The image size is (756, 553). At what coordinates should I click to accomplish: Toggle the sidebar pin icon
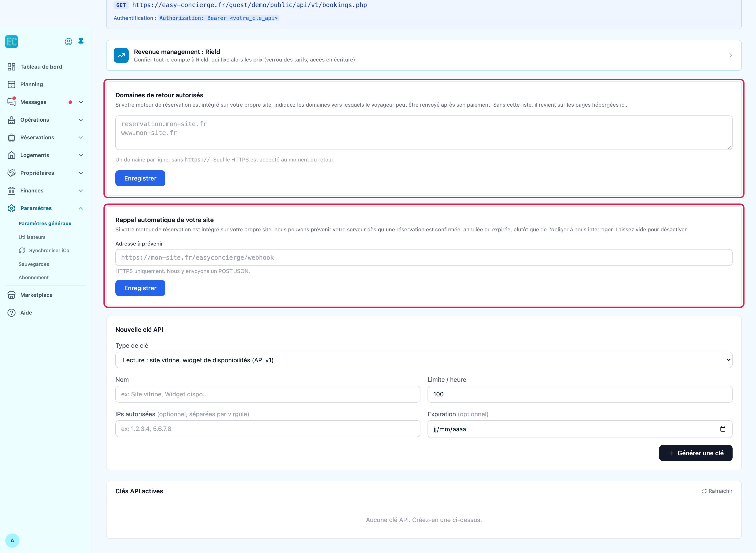[81, 42]
